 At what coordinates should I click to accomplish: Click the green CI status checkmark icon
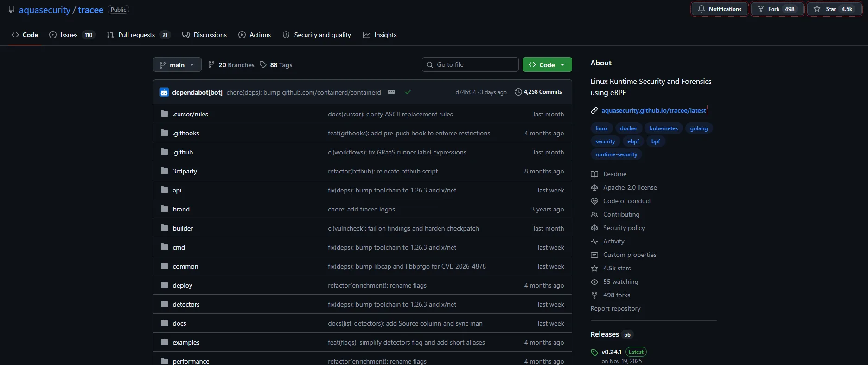tap(408, 92)
